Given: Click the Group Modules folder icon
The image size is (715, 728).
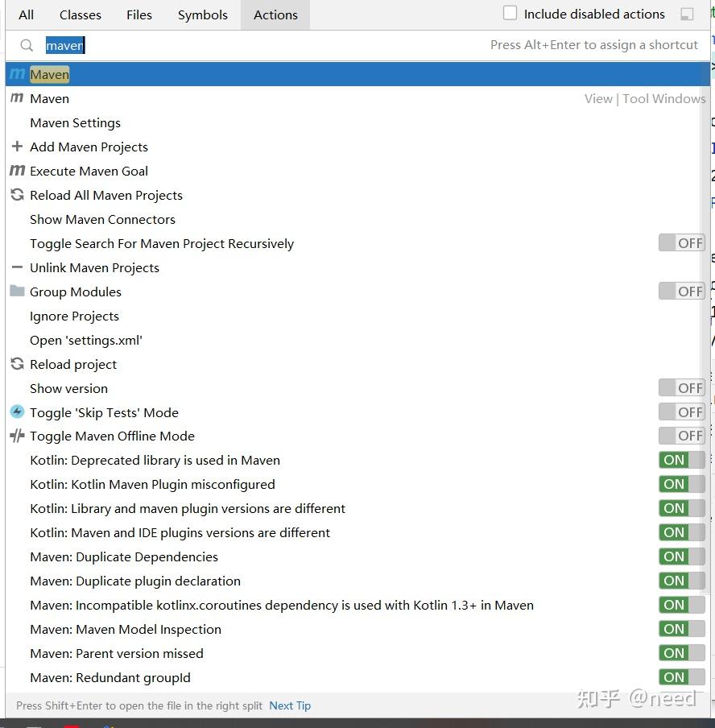Looking at the screenshot, I should [x=17, y=291].
